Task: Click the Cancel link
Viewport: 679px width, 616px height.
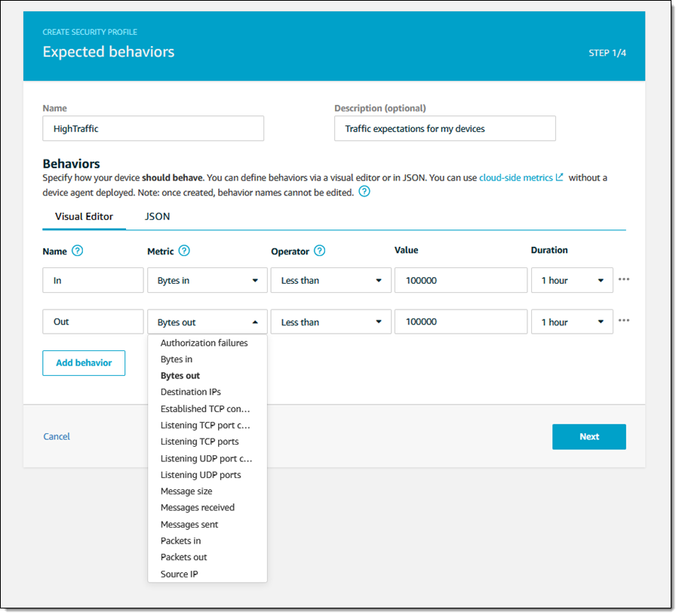Action: pyautogui.click(x=57, y=436)
